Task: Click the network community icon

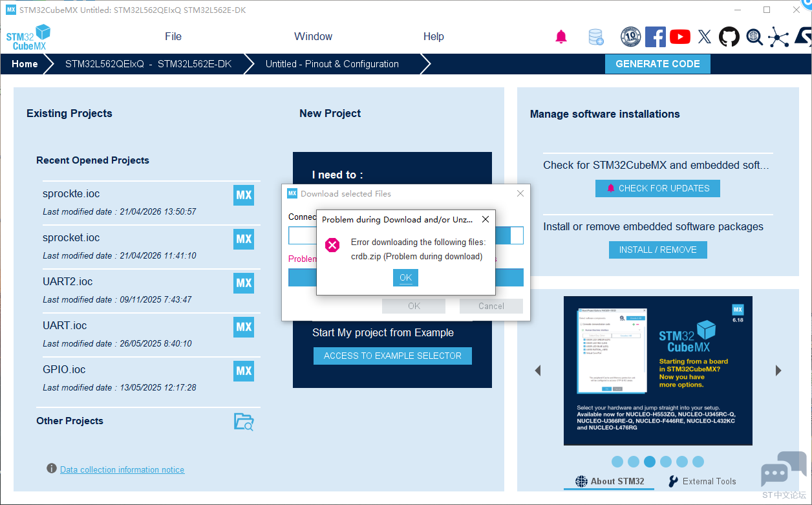Action: 778,37
